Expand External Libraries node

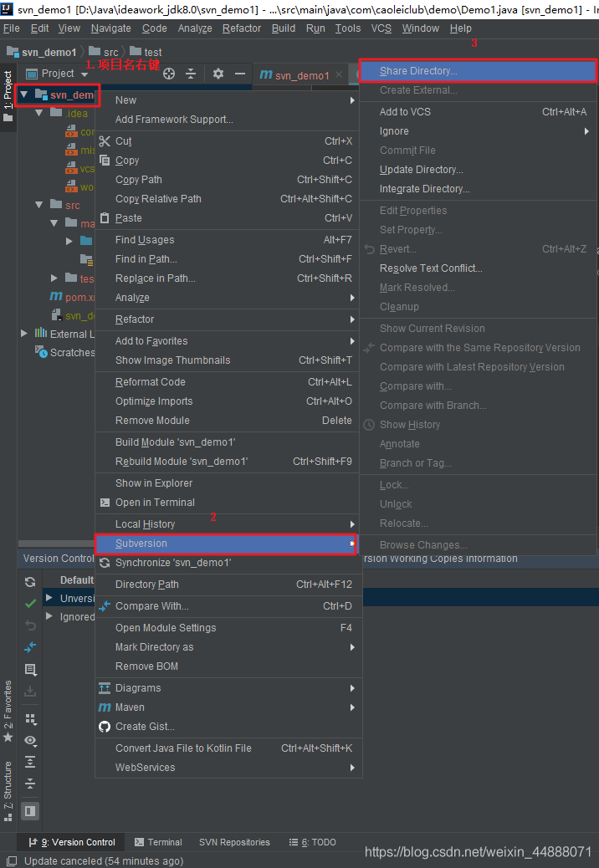pyautogui.click(x=23, y=334)
